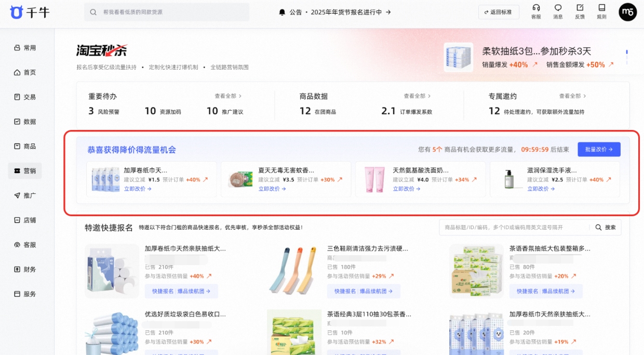The height and width of the screenshot is (355, 644).
Task: Expand 查看全部 for 专属邀约
Action: (572, 96)
